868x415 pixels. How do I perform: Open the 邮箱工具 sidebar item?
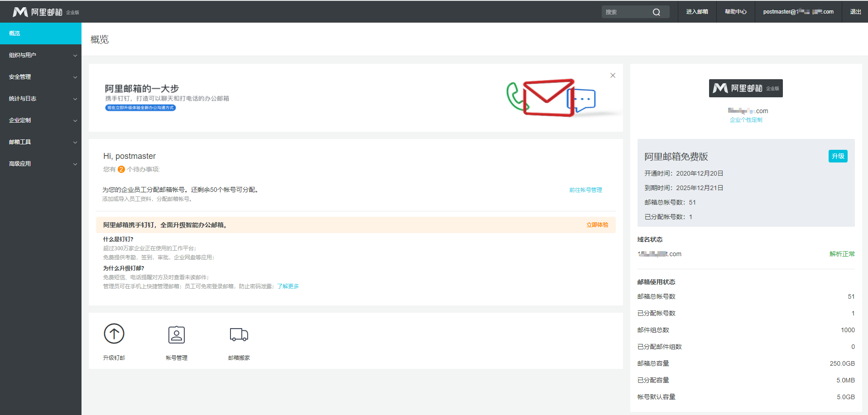pos(41,142)
